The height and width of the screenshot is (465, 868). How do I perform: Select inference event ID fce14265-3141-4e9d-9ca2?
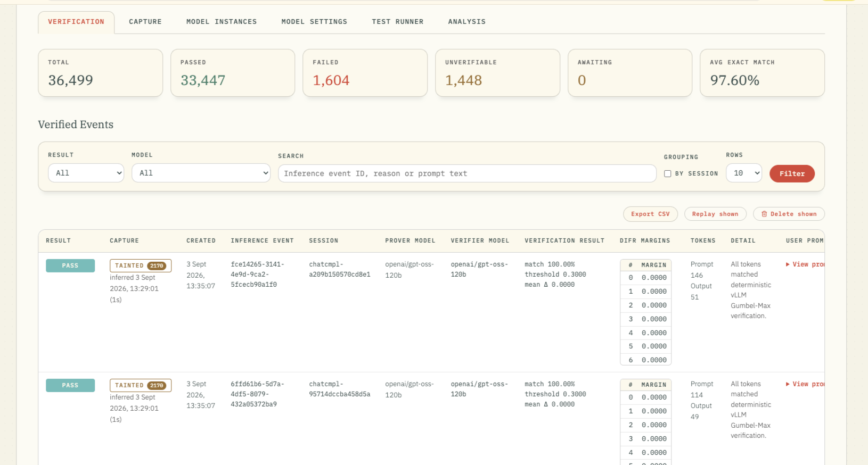coord(257,275)
